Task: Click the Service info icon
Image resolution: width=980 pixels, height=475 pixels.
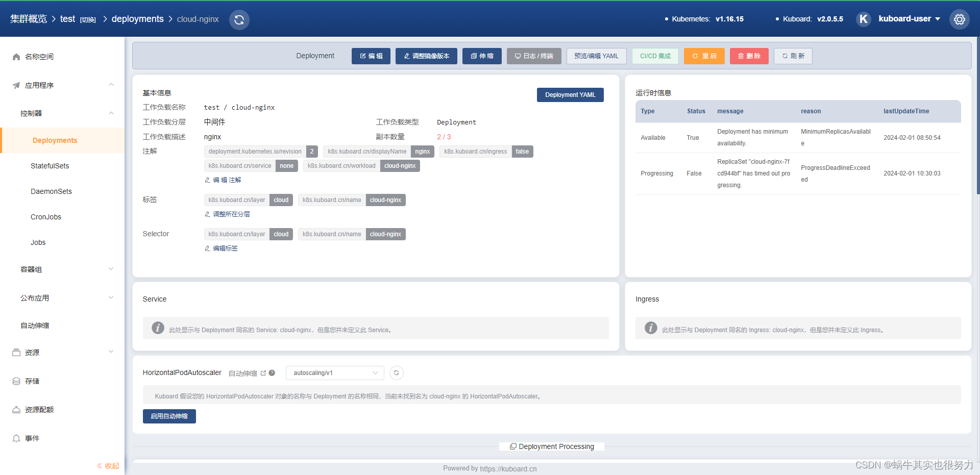Action: [158, 328]
